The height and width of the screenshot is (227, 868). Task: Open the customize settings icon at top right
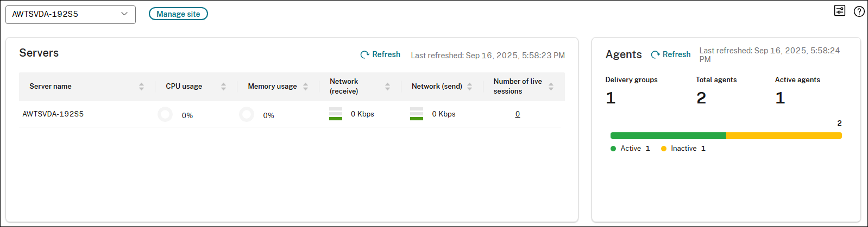(x=840, y=11)
